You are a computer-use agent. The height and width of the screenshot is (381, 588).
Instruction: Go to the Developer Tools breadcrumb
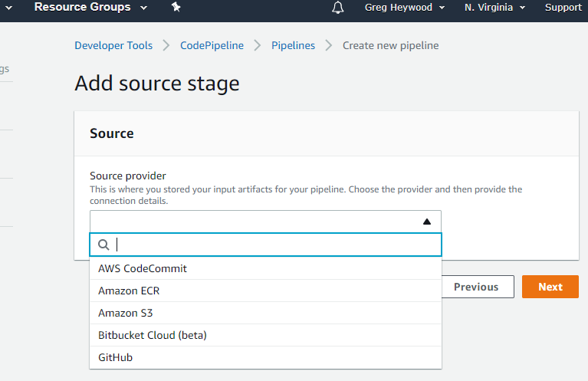click(x=113, y=45)
